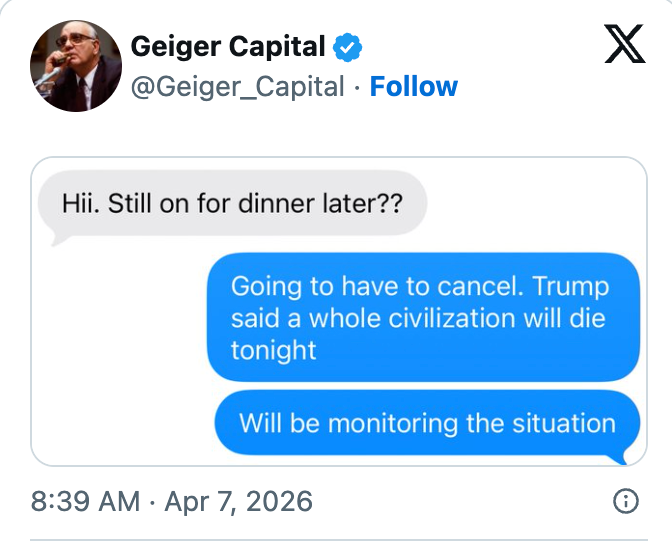Select the gray "Still on for dinner" bubble

[x=232, y=203]
